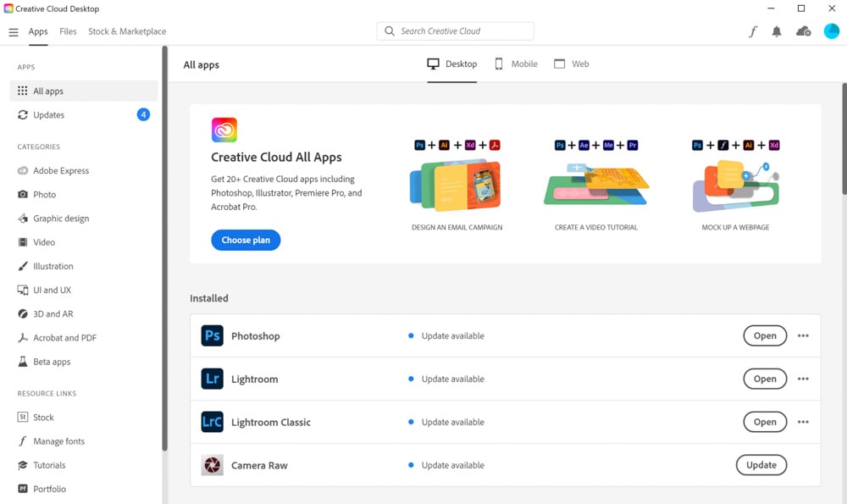Click the sidebar vertical scrollbar

coord(165,248)
